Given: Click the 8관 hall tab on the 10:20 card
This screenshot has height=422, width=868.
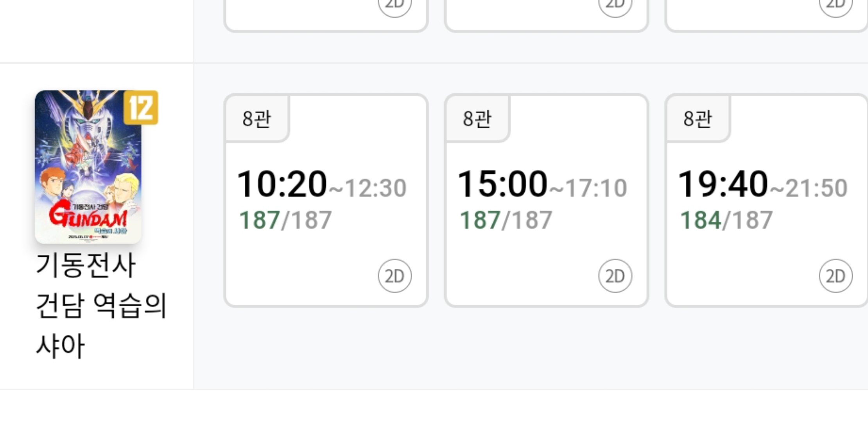Looking at the screenshot, I should tap(257, 118).
